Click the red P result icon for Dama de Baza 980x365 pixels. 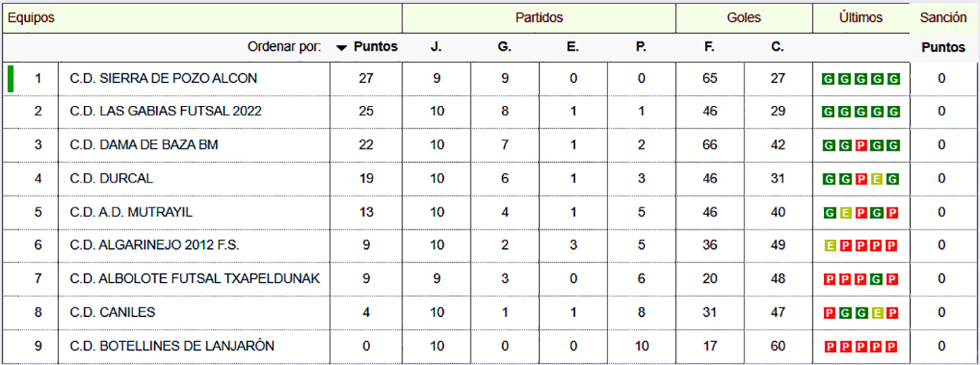(861, 145)
